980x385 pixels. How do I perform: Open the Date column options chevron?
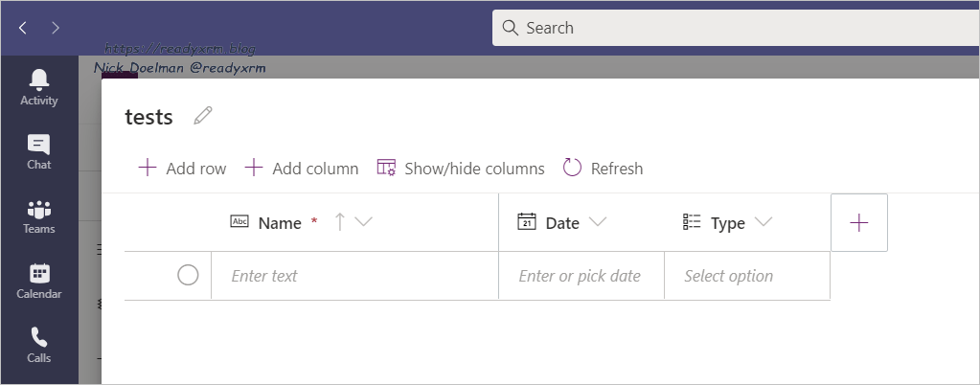[x=598, y=222]
